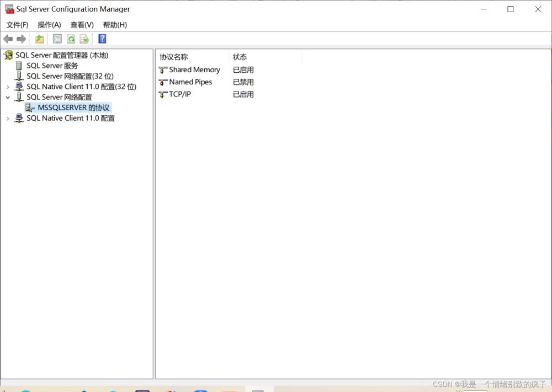This screenshot has height=392, width=552.
Task: Select the SQL Server 网络配置 label
Action: coord(59,97)
